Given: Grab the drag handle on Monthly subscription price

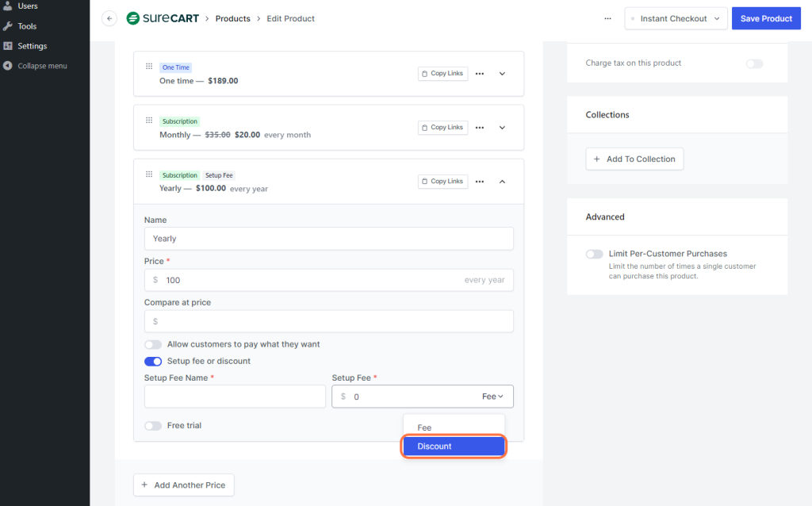Looking at the screenshot, I should pos(149,120).
